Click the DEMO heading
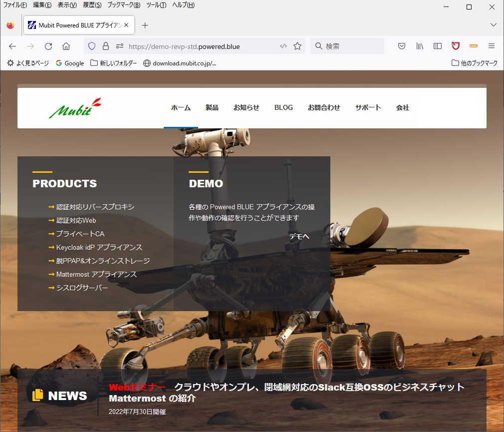Viewport: 504px width, 432px height. click(x=206, y=183)
